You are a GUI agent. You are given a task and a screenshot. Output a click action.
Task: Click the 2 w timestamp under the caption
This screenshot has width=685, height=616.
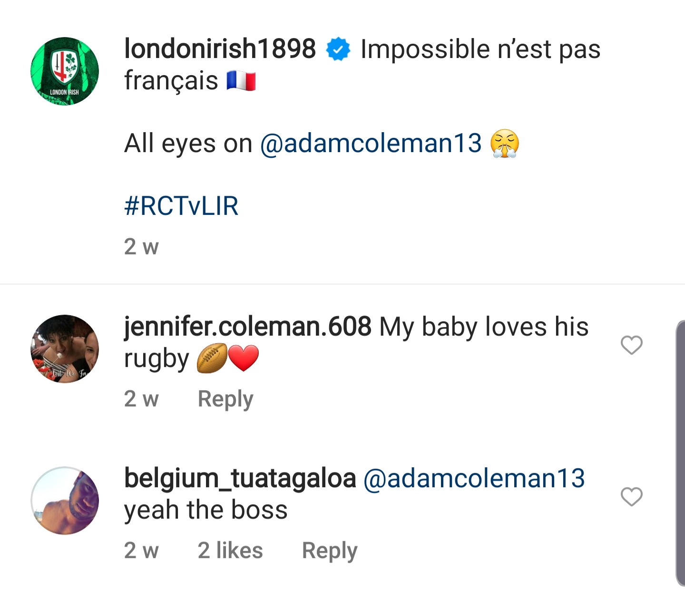pyautogui.click(x=141, y=247)
